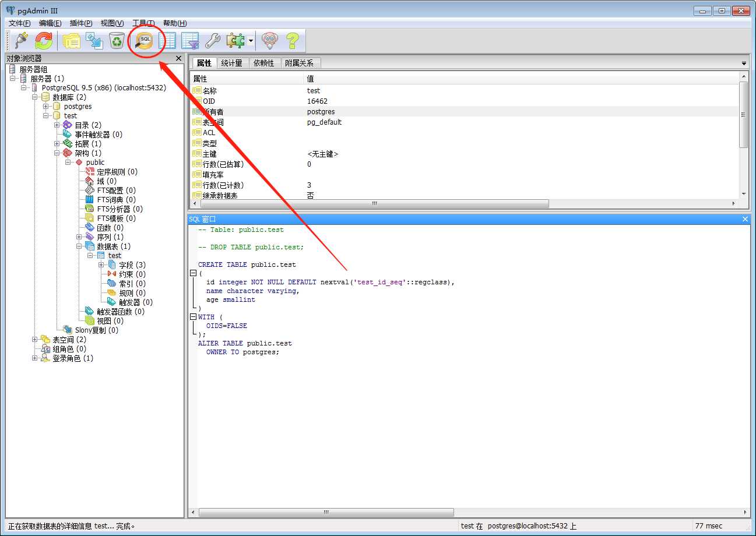Click the properties panel vertical scrollbar

(x=744, y=114)
